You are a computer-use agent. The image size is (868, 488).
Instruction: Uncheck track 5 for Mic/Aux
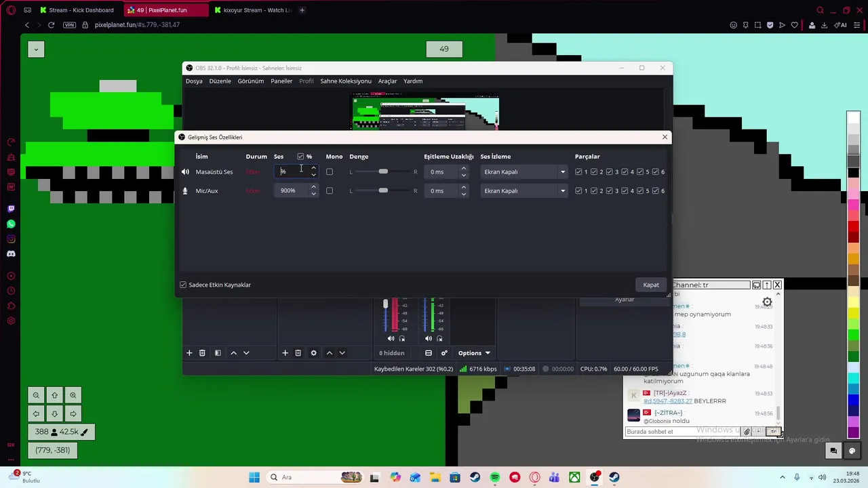pos(639,190)
